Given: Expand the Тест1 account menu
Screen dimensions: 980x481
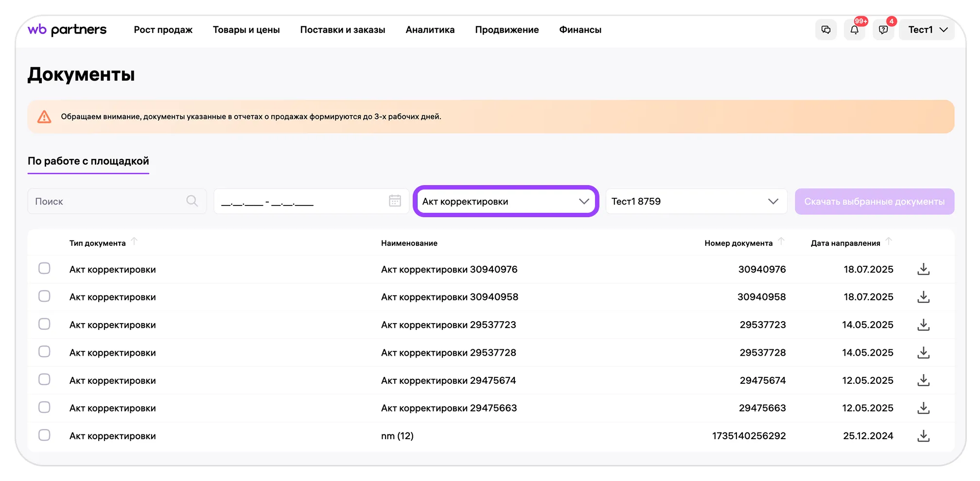Looking at the screenshot, I should coord(927,30).
